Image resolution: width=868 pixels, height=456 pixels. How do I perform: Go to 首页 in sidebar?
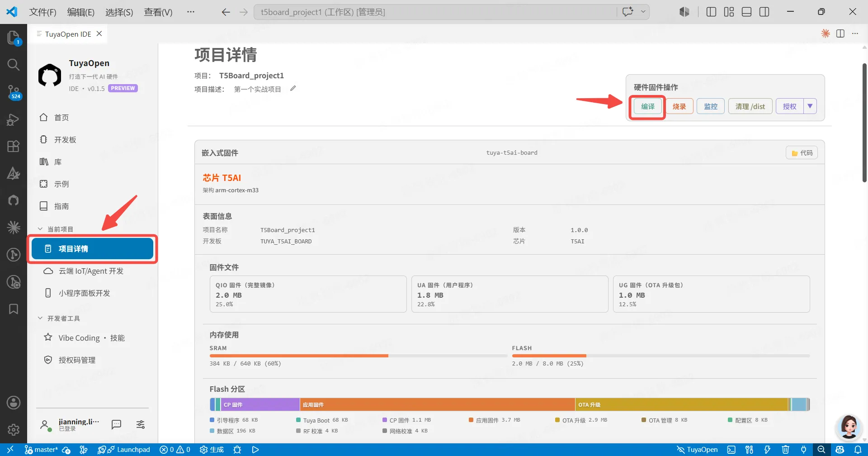point(92,118)
